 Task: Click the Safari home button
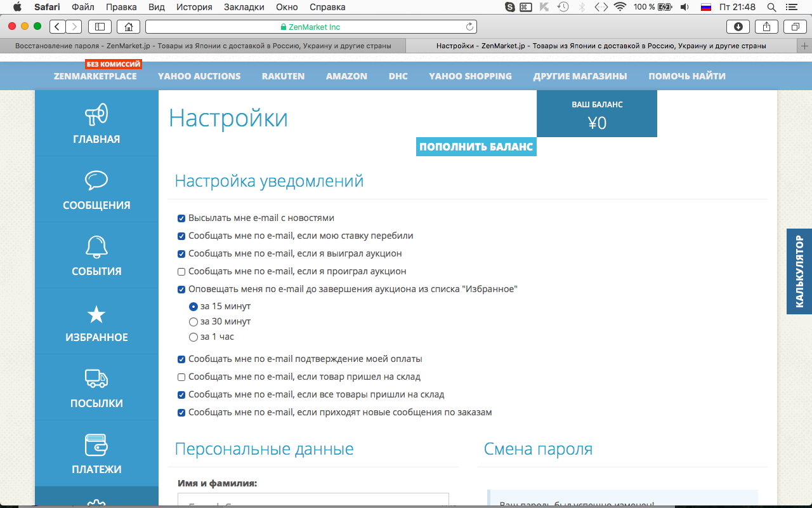point(129,27)
